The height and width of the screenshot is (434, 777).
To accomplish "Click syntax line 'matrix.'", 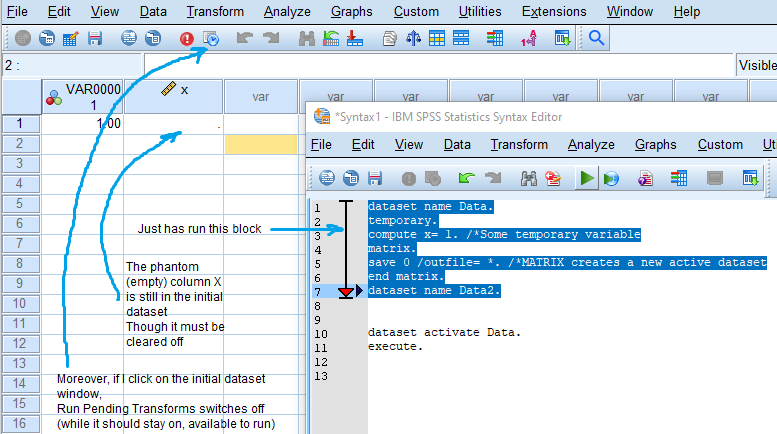I will [x=392, y=248].
